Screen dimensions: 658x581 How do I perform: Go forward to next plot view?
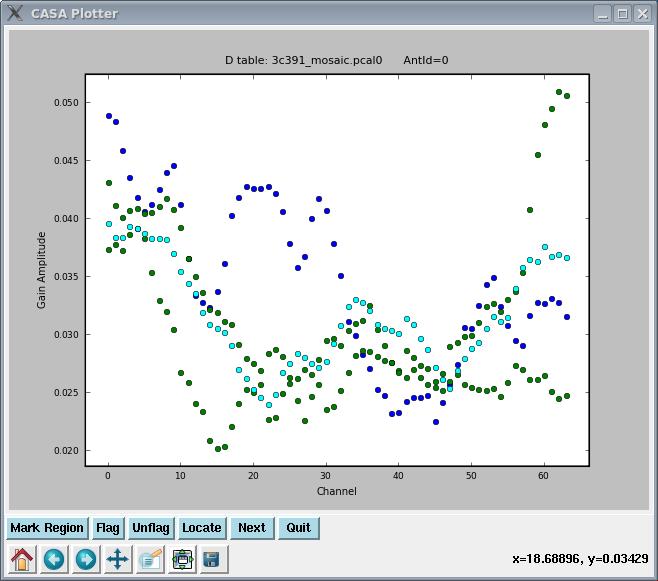(86, 559)
